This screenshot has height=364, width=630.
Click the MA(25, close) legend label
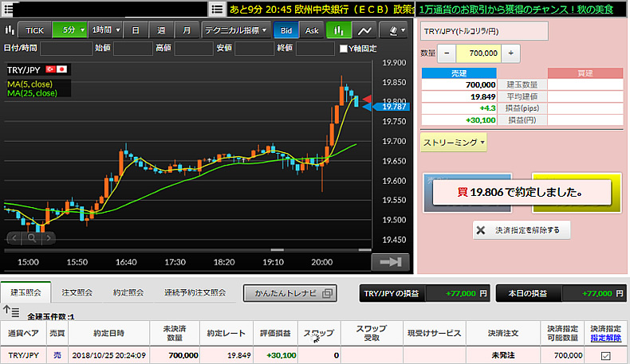pos(32,93)
